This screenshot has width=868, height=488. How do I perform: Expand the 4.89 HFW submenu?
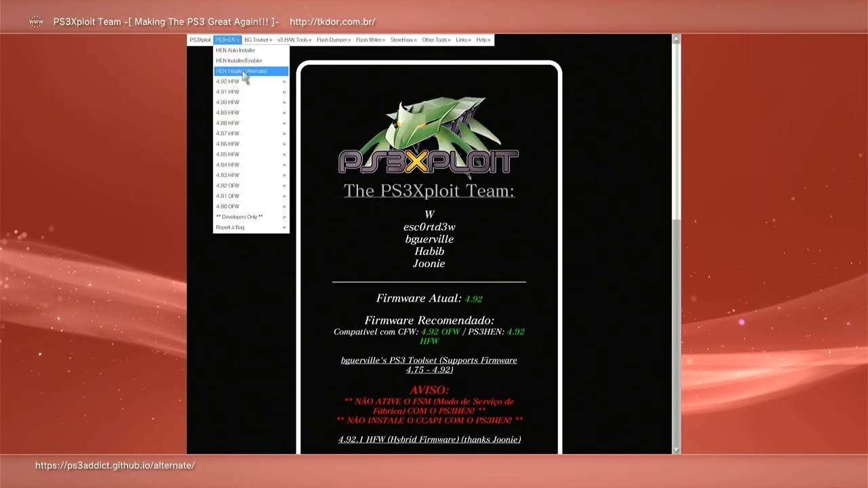coord(251,113)
